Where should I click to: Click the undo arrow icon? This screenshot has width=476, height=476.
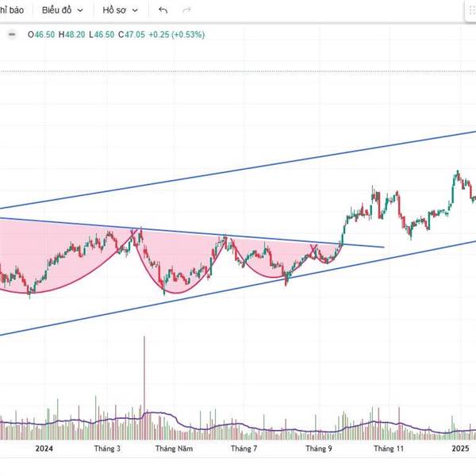(163, 10)
